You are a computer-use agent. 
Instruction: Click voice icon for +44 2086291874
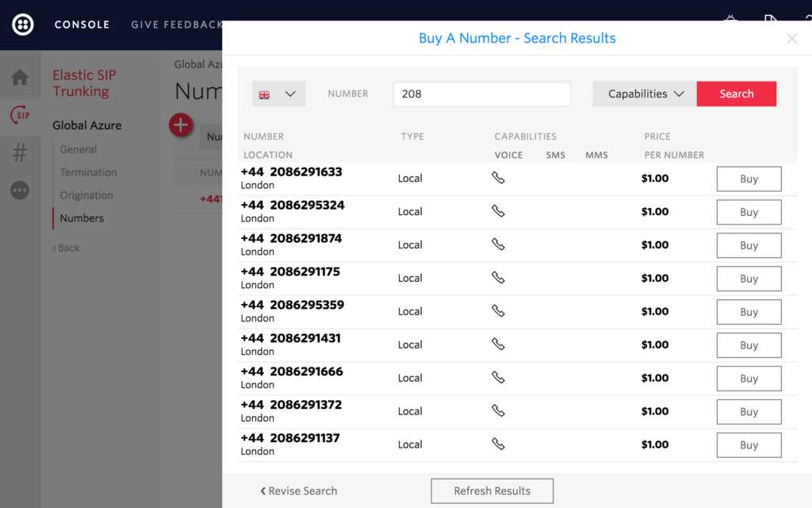(x=498, y=244)
